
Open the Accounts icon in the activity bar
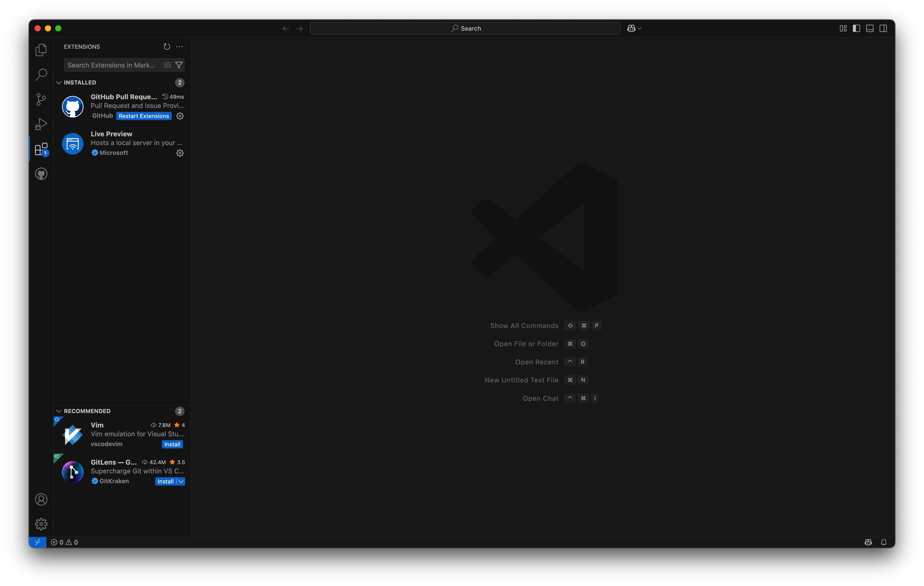click(41, 499)
